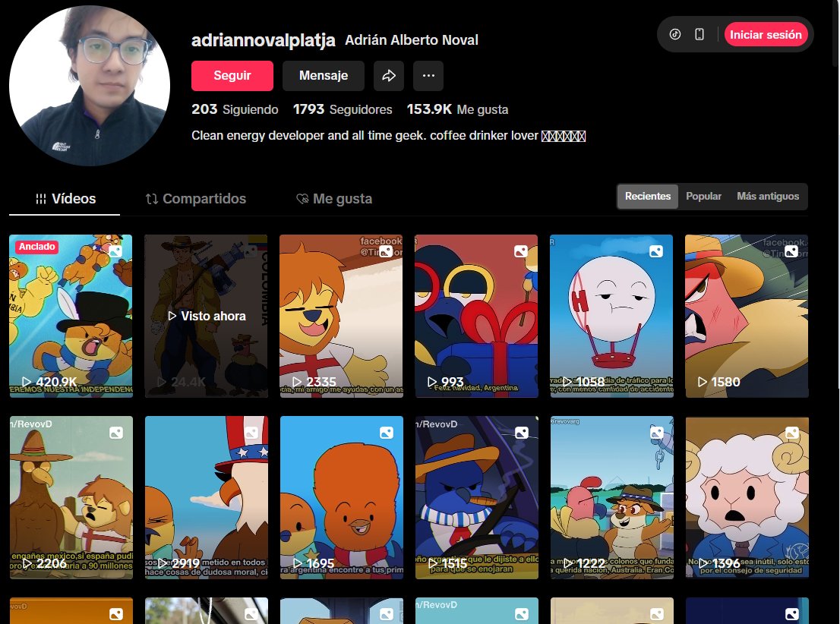The image size is (840, 624).
Task: Click the play icon beside 1580 views
Action: click(x=703, y=382)
